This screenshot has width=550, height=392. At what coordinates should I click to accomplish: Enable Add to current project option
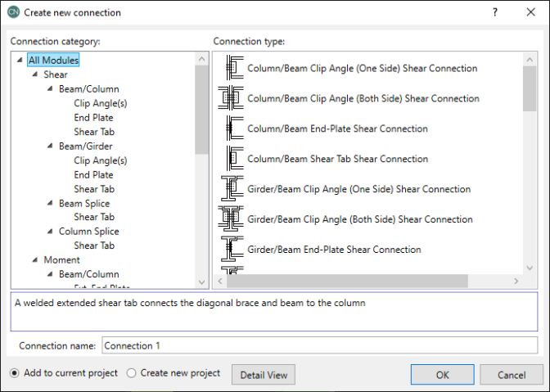click(15, 373)
